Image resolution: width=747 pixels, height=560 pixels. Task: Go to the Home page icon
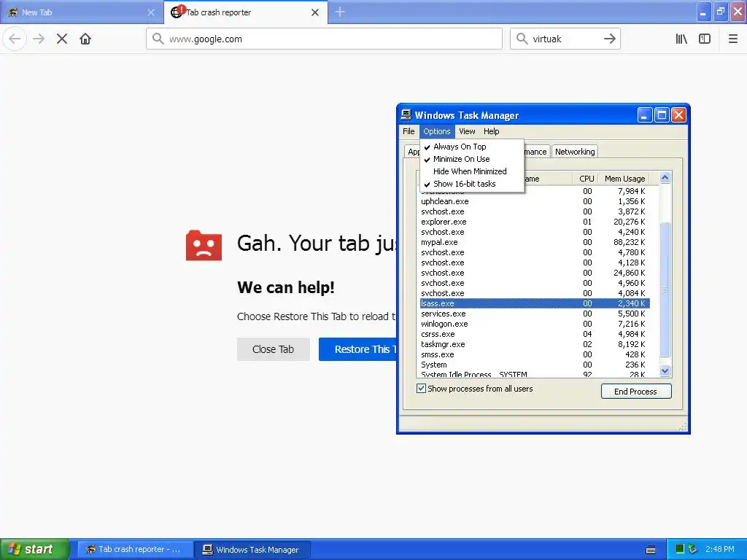pos(85,39)
